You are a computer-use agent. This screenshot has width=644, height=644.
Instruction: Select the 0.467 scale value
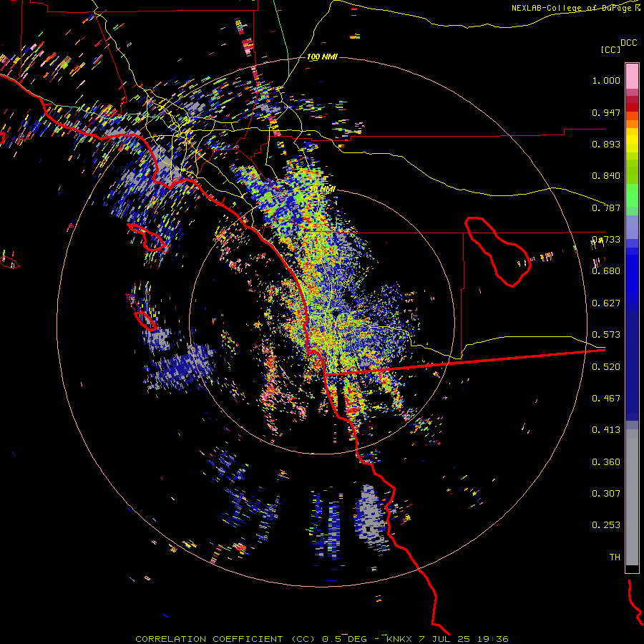[606, 399]
